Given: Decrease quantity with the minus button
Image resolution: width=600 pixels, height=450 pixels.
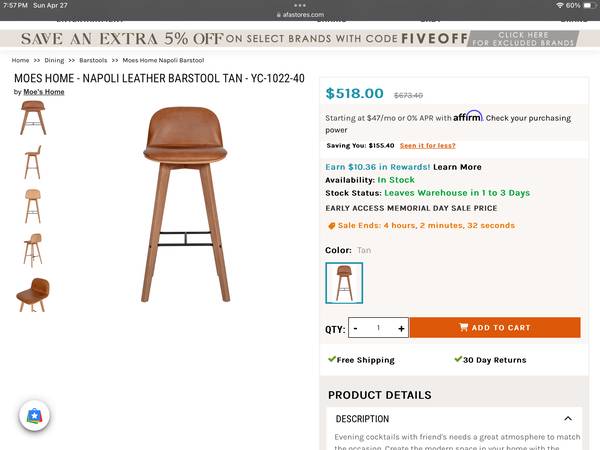Looking at the screenshot, I should tap(355, 328).
